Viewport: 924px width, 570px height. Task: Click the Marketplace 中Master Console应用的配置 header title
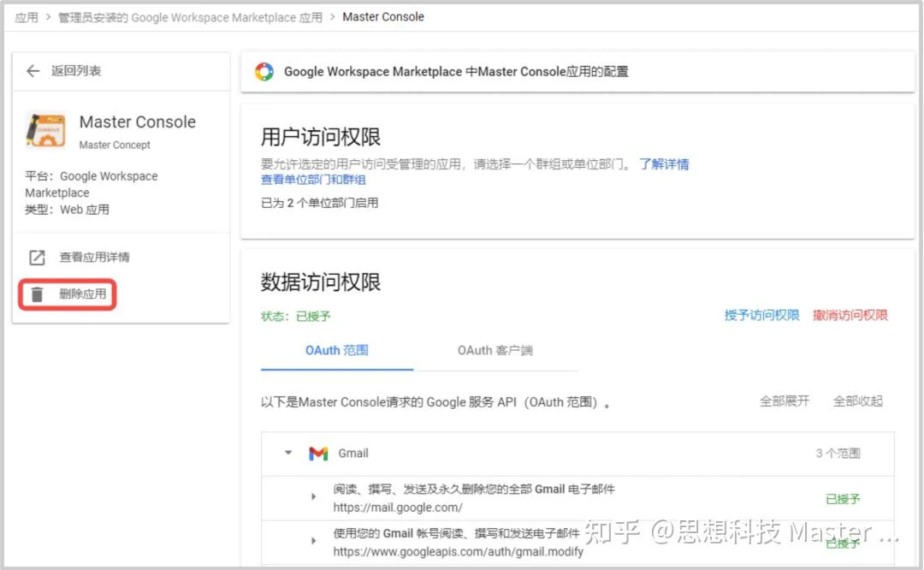(456, 72)
